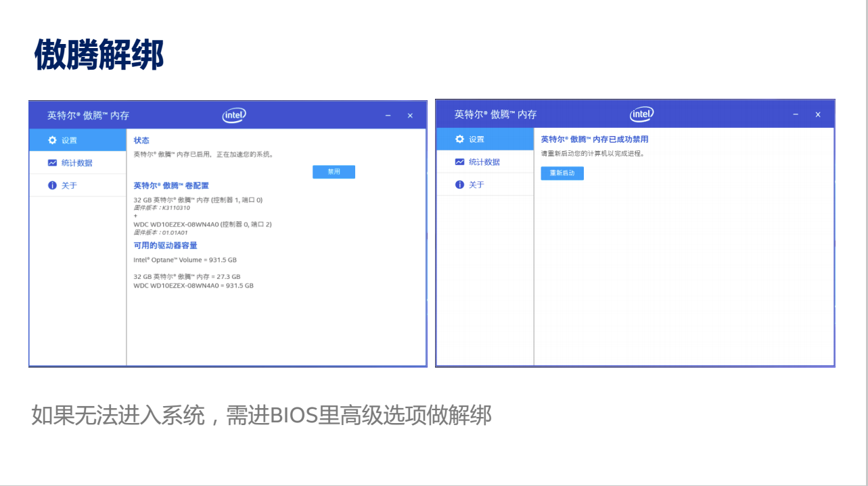Viewport: 868px width, 486px height.
Task: Click the Intel logo in left window title bar
Action: click(234, 115)
